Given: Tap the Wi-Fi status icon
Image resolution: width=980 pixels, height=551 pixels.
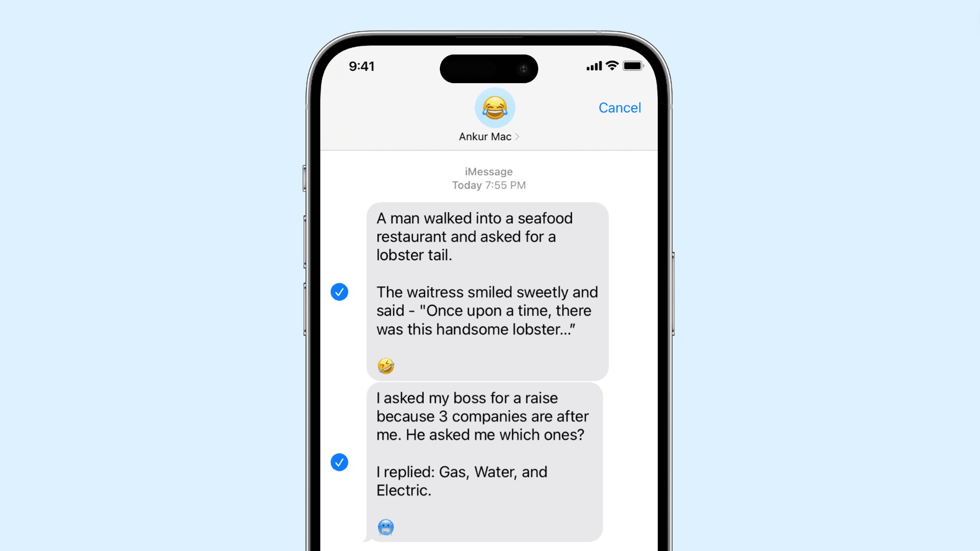Looking at the screenshot, I should [609, 66].
